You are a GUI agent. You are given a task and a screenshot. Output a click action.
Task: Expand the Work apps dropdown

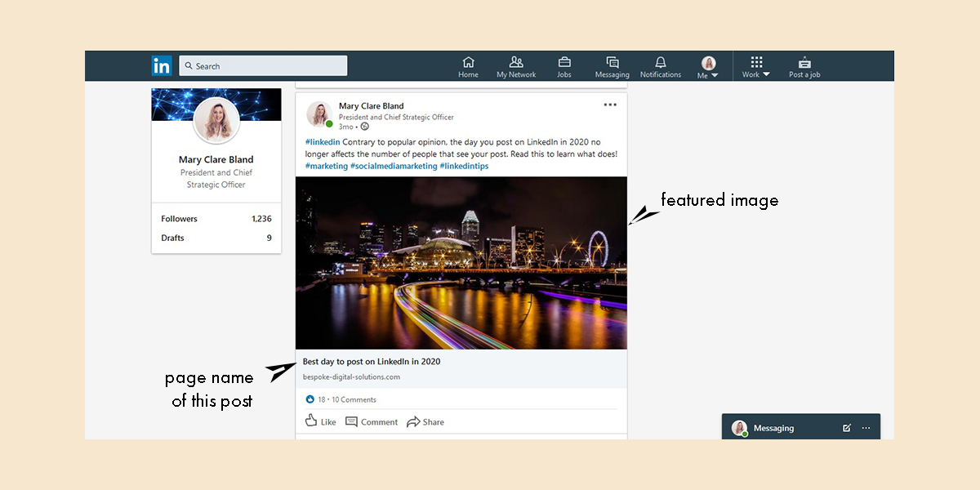coord(756,67)
